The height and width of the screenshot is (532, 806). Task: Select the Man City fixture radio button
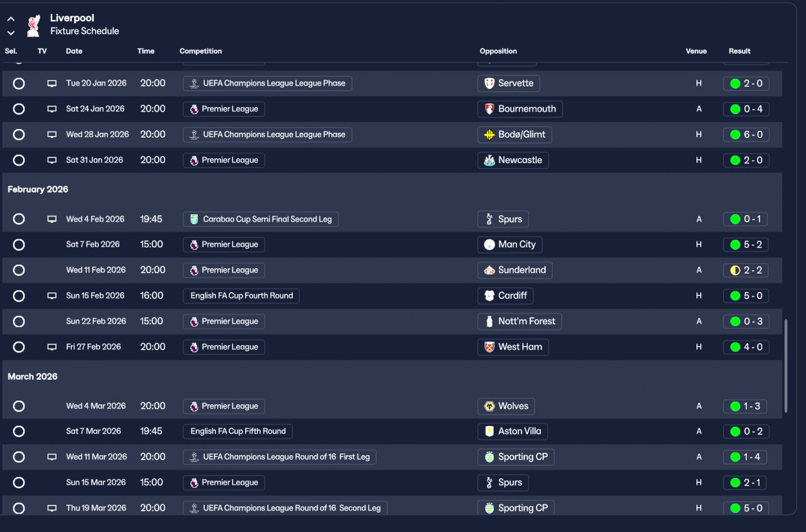click(x=19, y=244)
